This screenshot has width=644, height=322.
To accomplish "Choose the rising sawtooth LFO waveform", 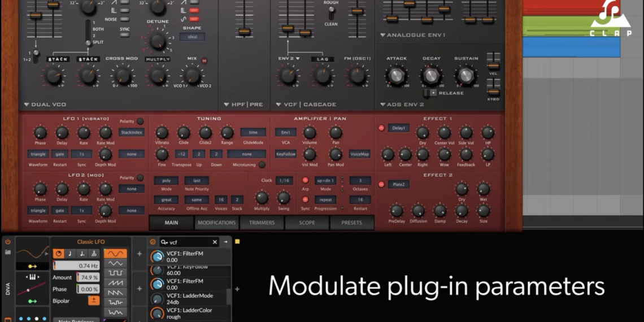I will (x=115, y=283).
